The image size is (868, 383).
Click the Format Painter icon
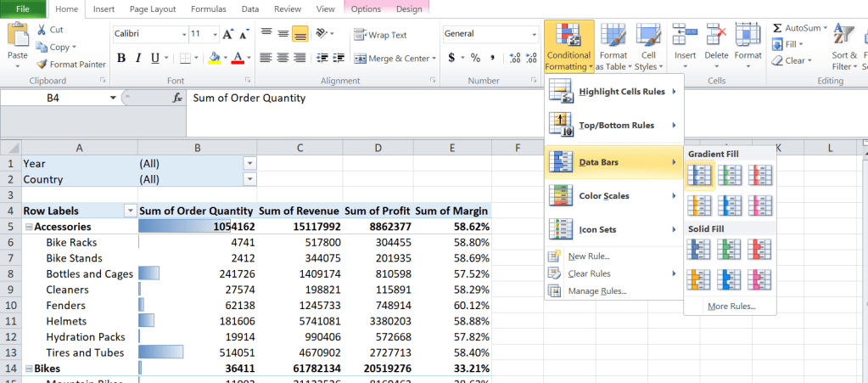(42, 64)
